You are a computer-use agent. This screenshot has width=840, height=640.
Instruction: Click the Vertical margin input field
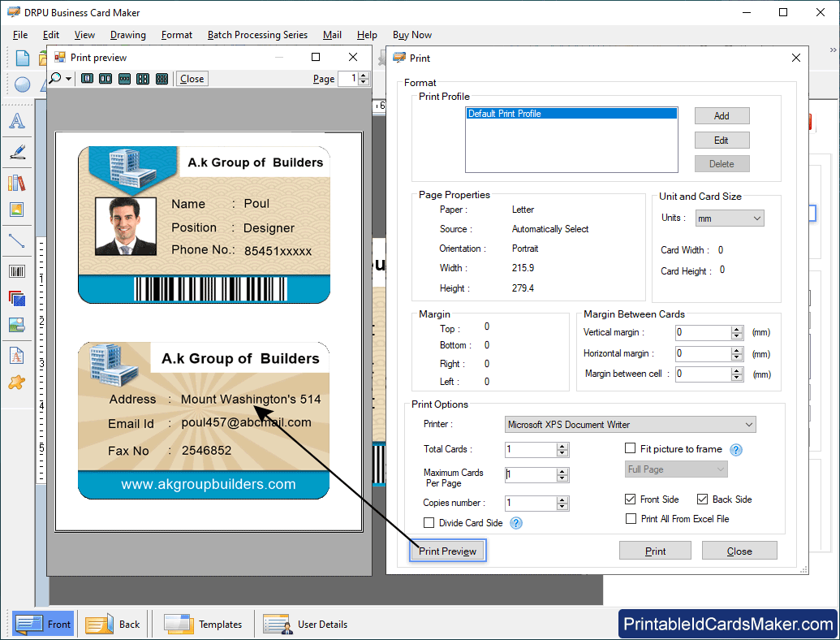click(704, 333)
